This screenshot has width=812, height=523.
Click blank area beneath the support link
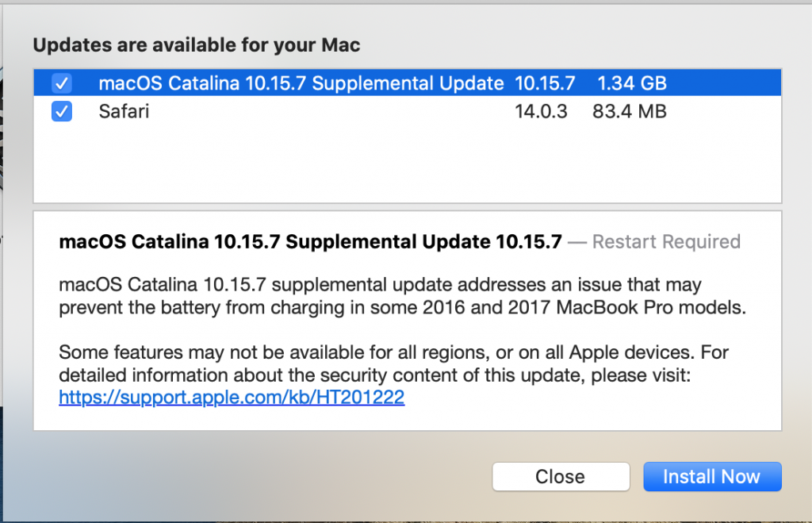coord(408,419)
